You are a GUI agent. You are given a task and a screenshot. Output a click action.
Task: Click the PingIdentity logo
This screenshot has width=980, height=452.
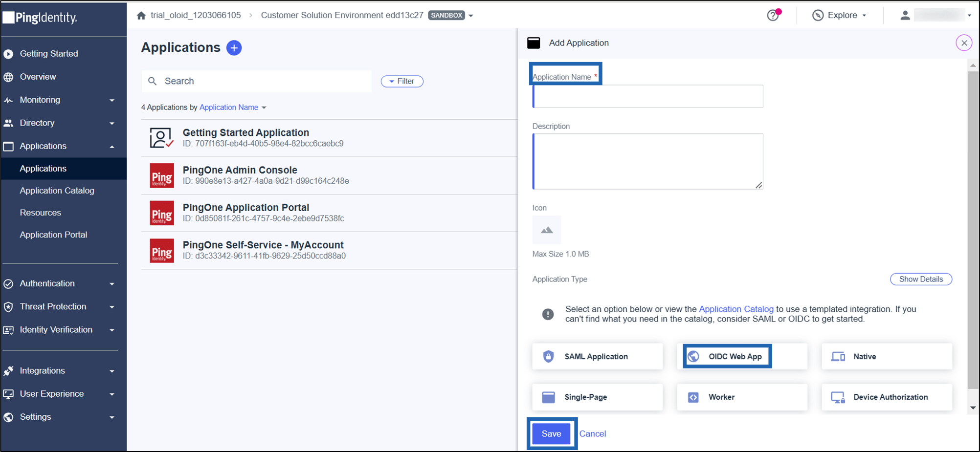tap(40, 18)
